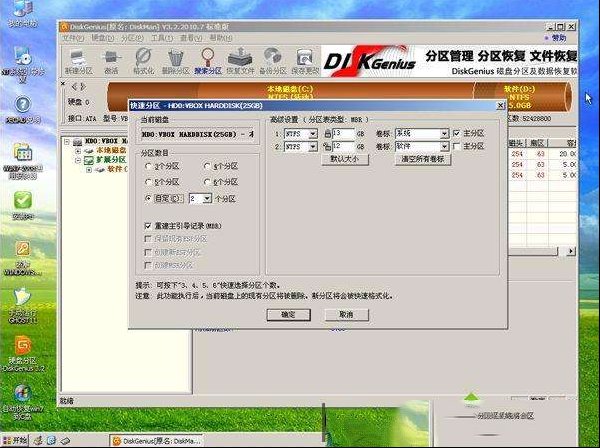Viewport: 600px width, 448px height.
Task: Click the 删除分区 trash icon
Action: point(175,61)
